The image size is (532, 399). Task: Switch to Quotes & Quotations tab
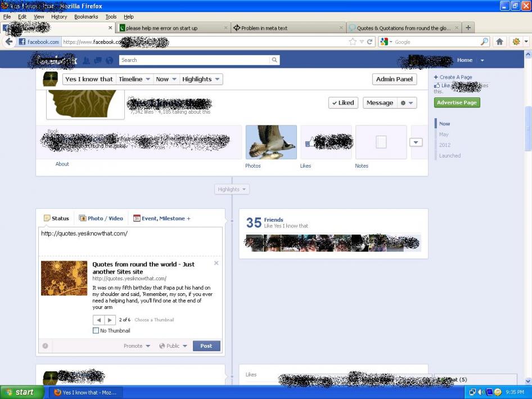pyautogui.click(x=404, y=28)
